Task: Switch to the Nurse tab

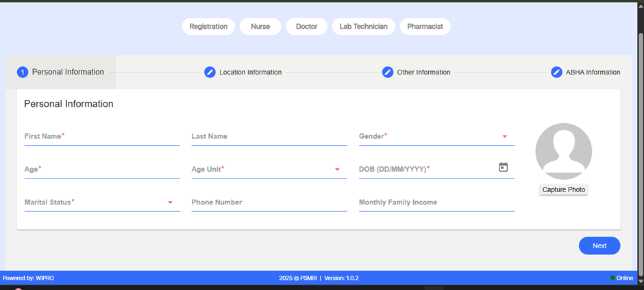Action: [260, 27]
